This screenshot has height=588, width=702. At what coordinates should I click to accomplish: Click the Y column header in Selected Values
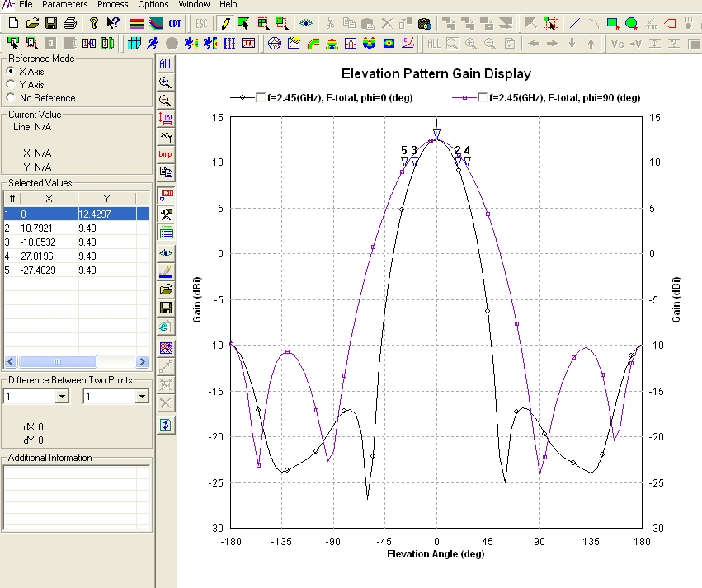pos(106,199)
